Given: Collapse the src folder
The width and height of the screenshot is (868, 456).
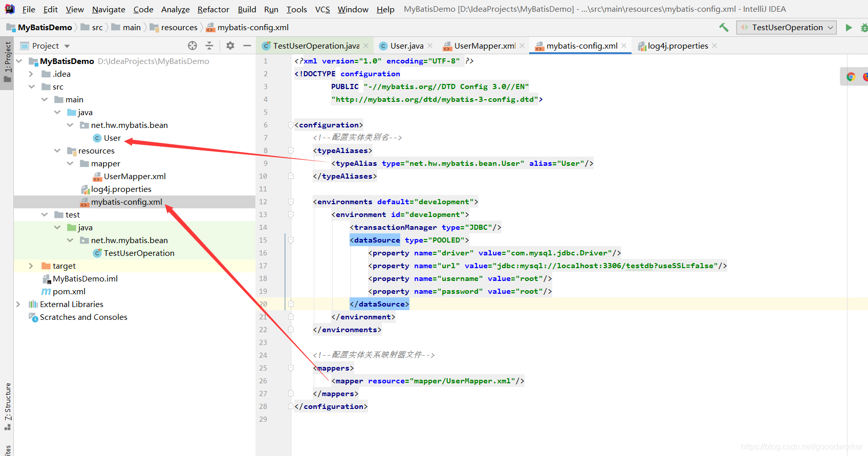Looking at the screenshot, I should (31, 86).
